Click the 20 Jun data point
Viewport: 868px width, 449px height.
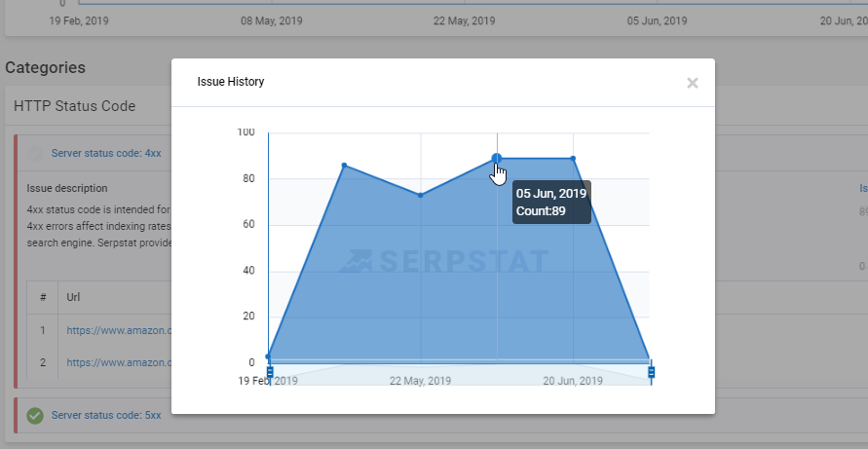pyautogui.click(x=573, y=159)
